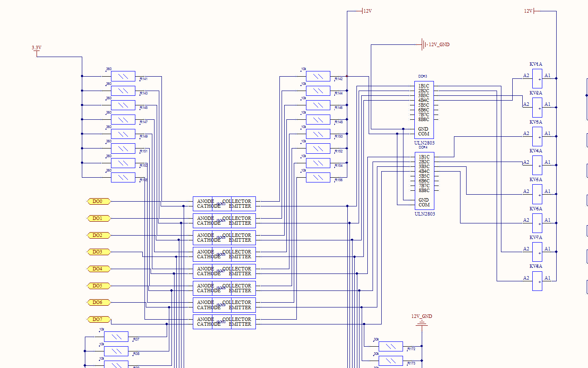Select the KV2A relay coil symbol

click(x=537, y=107)
